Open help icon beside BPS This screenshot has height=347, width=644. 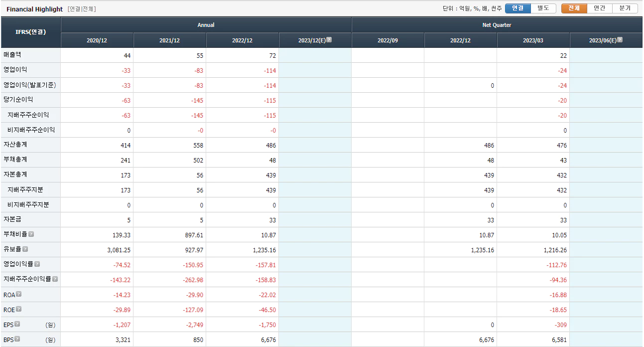pos(17,339)
